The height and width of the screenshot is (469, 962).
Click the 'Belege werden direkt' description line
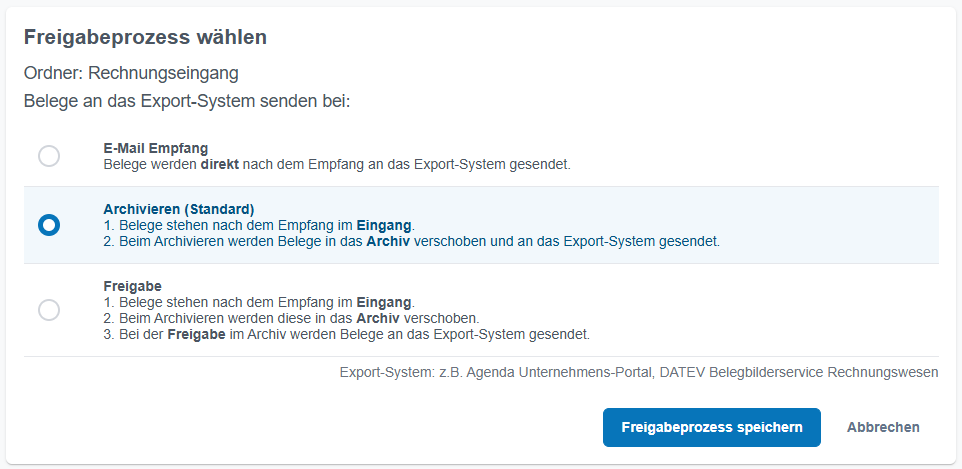click(337, 164)
